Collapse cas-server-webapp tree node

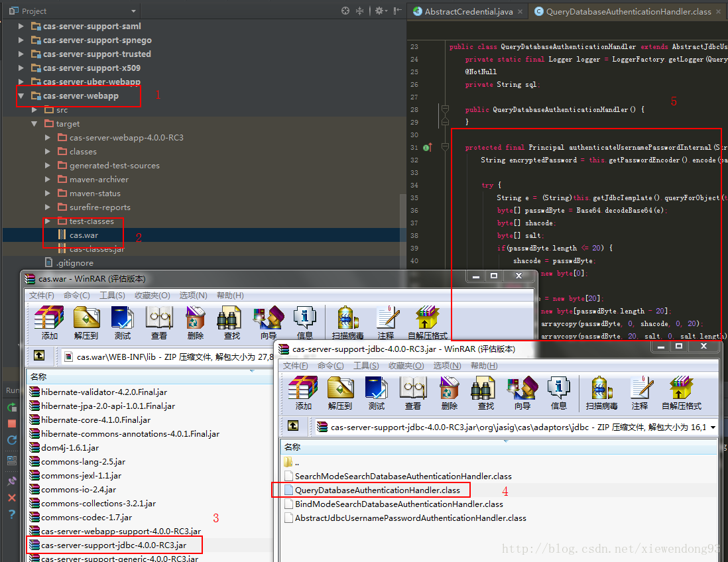click(21, 96)
